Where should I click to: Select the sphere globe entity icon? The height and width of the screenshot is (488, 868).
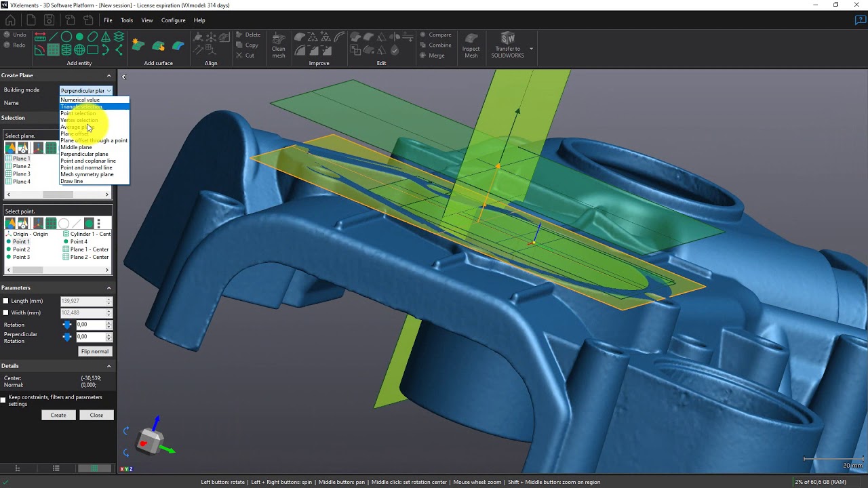79,49
